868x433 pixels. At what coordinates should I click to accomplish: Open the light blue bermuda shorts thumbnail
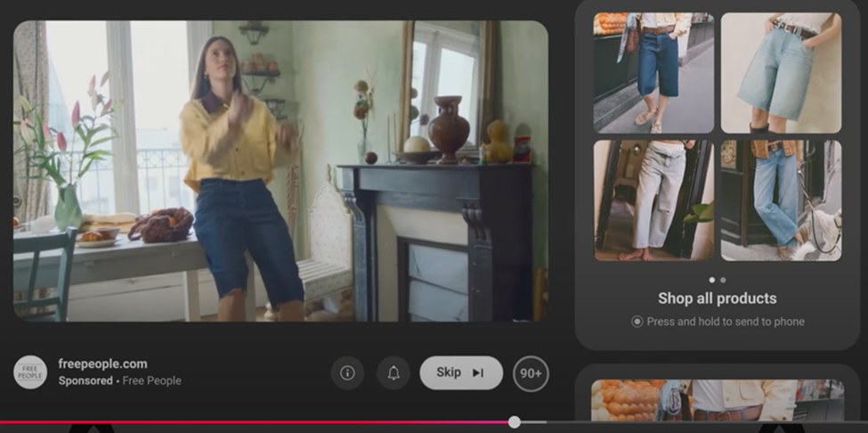[x=781, y=73]
